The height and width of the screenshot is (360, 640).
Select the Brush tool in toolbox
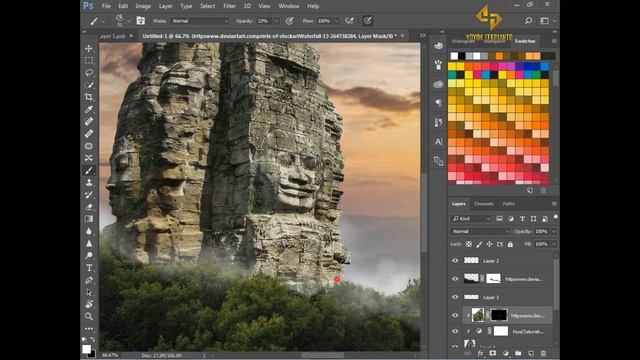tap(89, 170)
